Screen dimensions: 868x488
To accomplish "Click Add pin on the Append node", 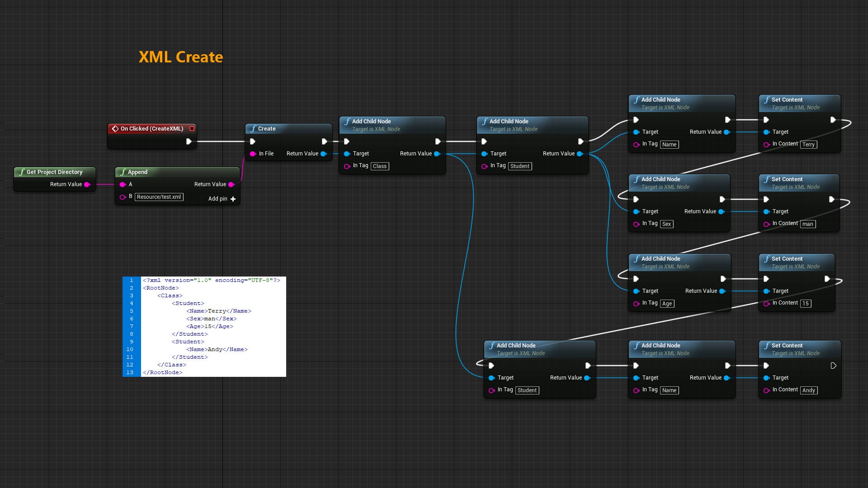I will click(222, 199).
